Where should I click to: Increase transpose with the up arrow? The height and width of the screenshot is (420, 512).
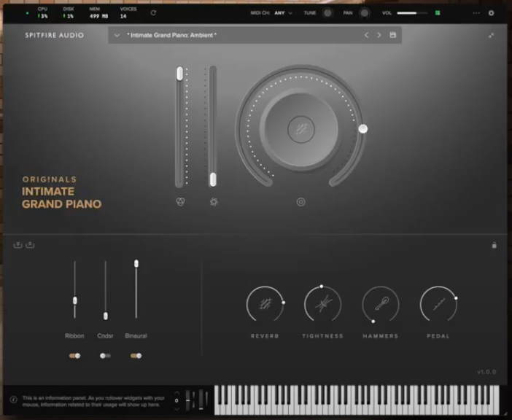(177, 392)
